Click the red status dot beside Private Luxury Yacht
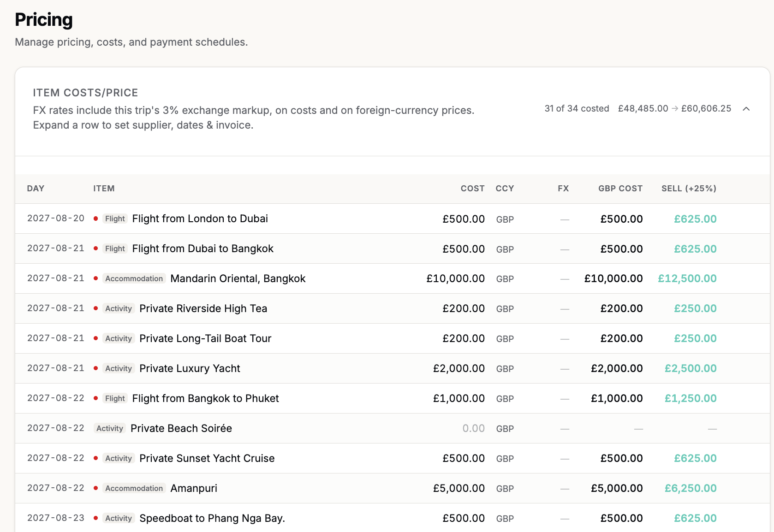Viewport: 774px width, 532px height. click(x=95, y=368)
